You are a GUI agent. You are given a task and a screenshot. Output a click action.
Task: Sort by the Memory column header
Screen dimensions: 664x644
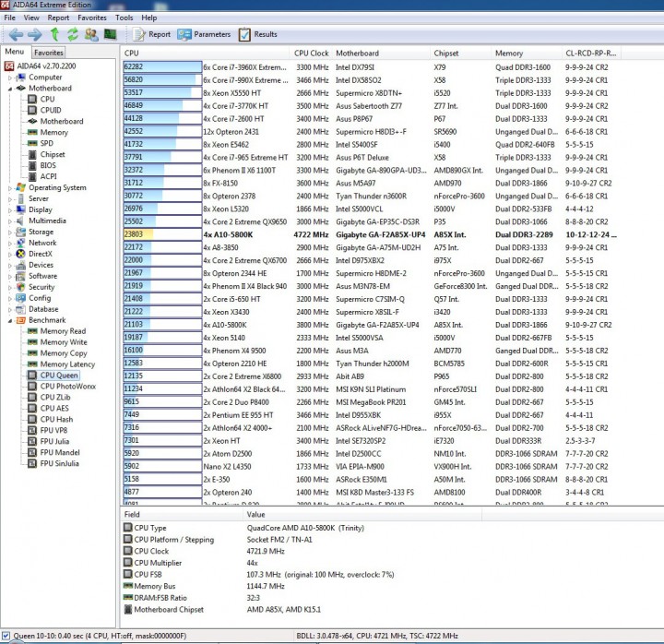[x=527, y=53]
